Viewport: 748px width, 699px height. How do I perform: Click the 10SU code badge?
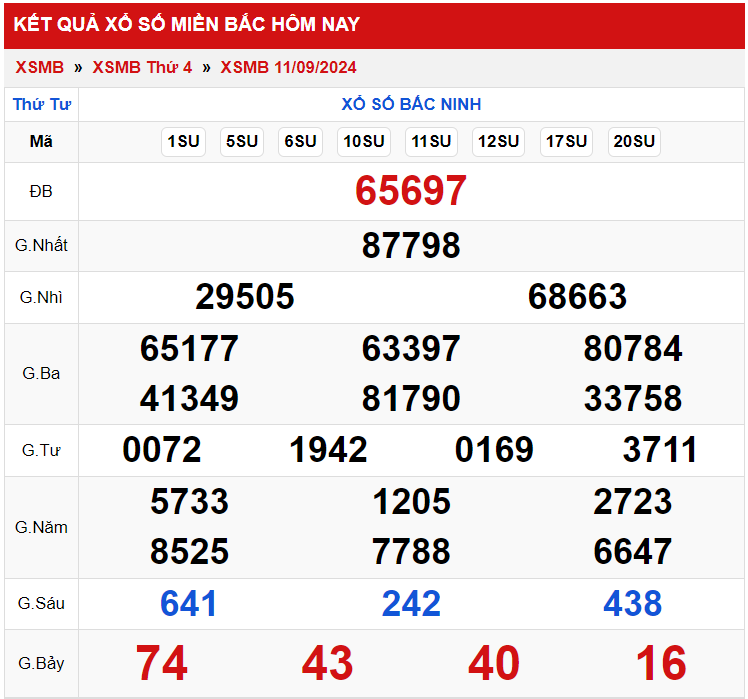(x=364, y=142)
